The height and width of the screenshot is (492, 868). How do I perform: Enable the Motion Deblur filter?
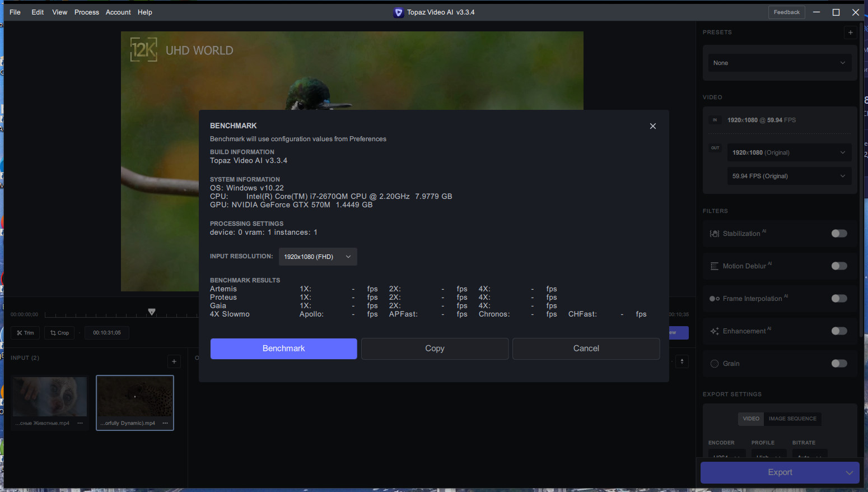(x=839, y=266)
